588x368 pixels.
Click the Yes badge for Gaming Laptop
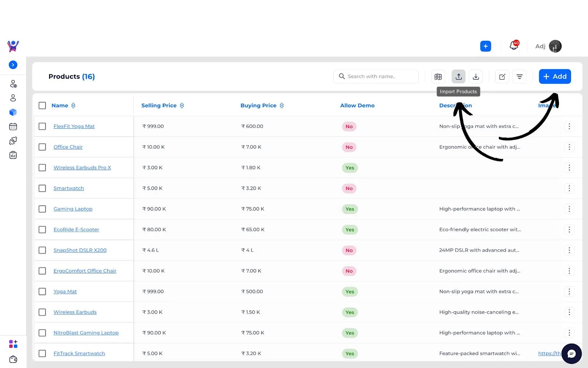tap(350, 209)
